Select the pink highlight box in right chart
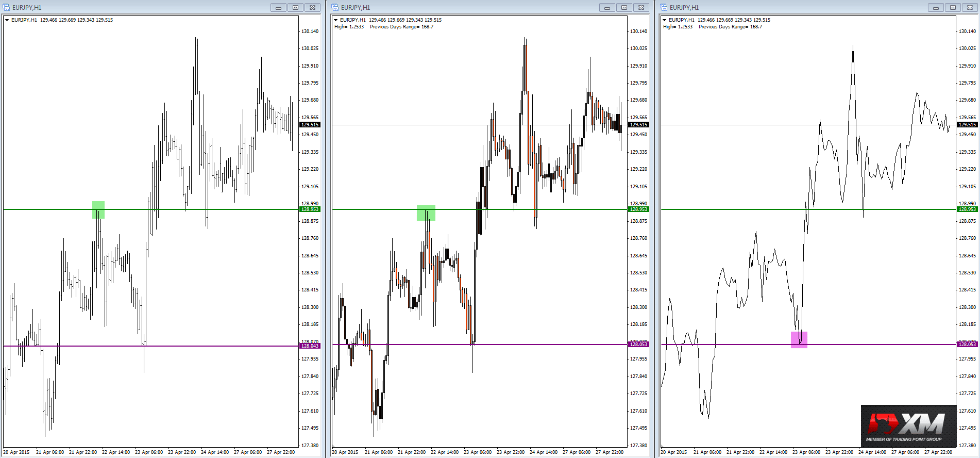980x458 pixels. tap(799, 340)
